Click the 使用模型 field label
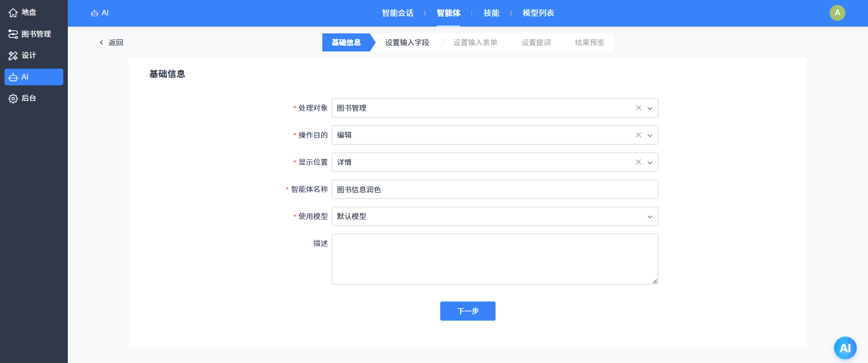Image resolution: width=868 pixels, height=363 pixels. point(313,216)
